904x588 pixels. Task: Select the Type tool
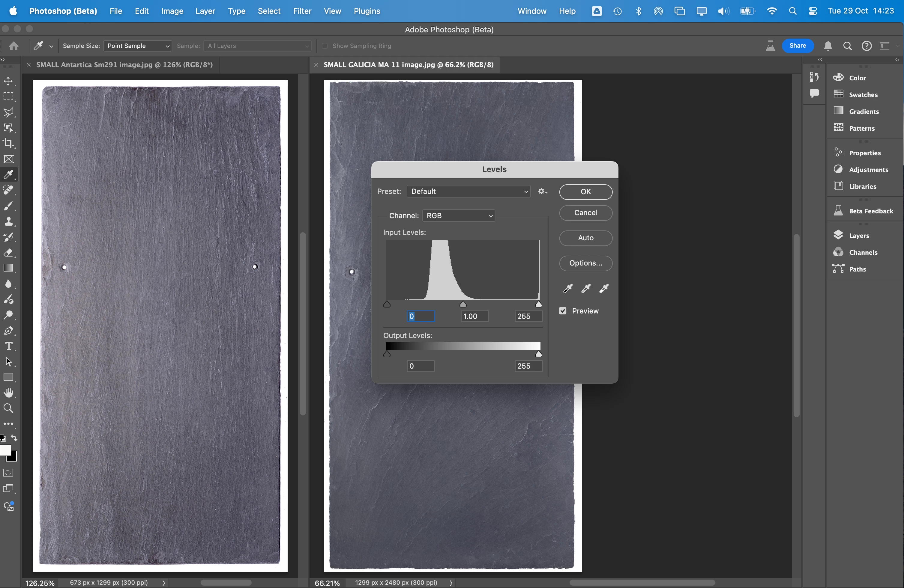pyautogui.click(x=8, y=346)
